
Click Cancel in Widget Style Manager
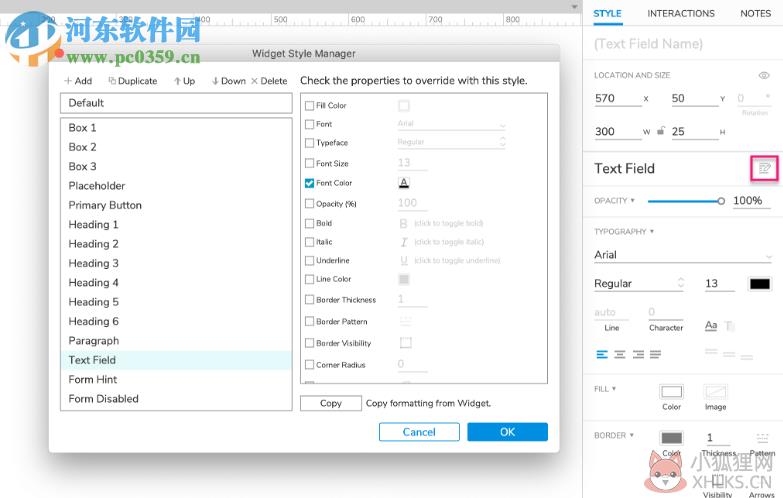coord(419,432)
